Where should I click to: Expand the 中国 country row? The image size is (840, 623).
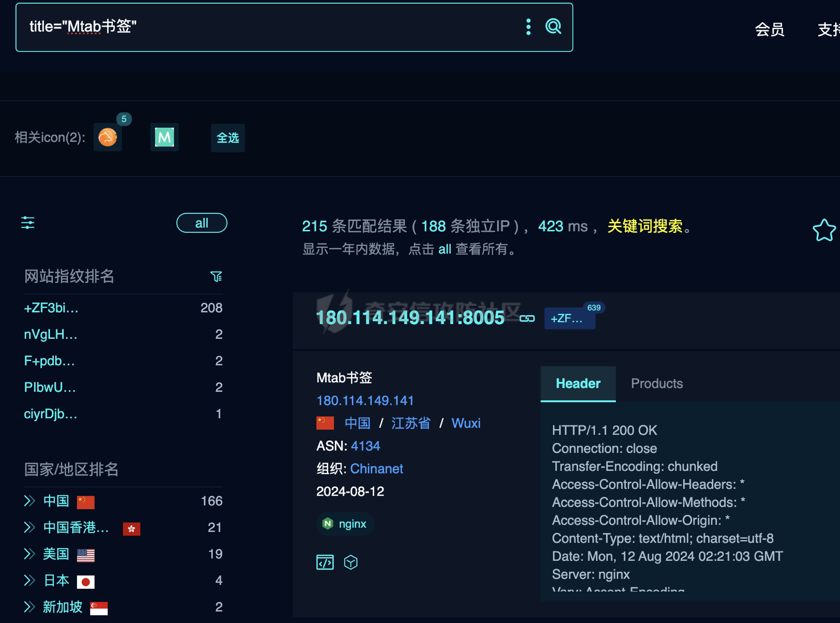pyautogui.click(x=29, y=501)
